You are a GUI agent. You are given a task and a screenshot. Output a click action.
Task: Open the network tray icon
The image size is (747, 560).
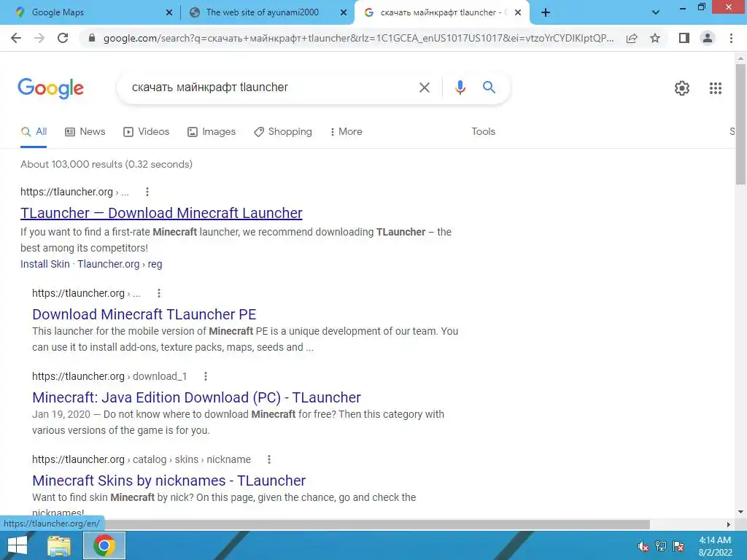tap(661, 546)
